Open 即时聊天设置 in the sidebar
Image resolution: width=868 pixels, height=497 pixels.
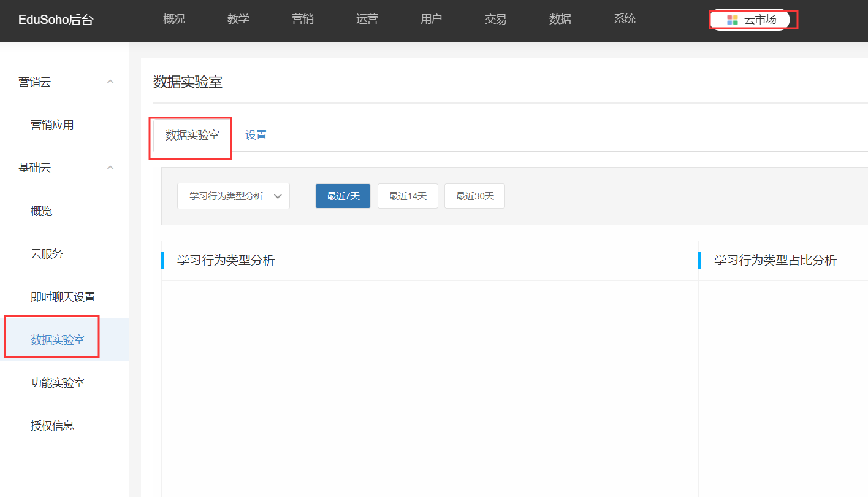tap(63, 297)
